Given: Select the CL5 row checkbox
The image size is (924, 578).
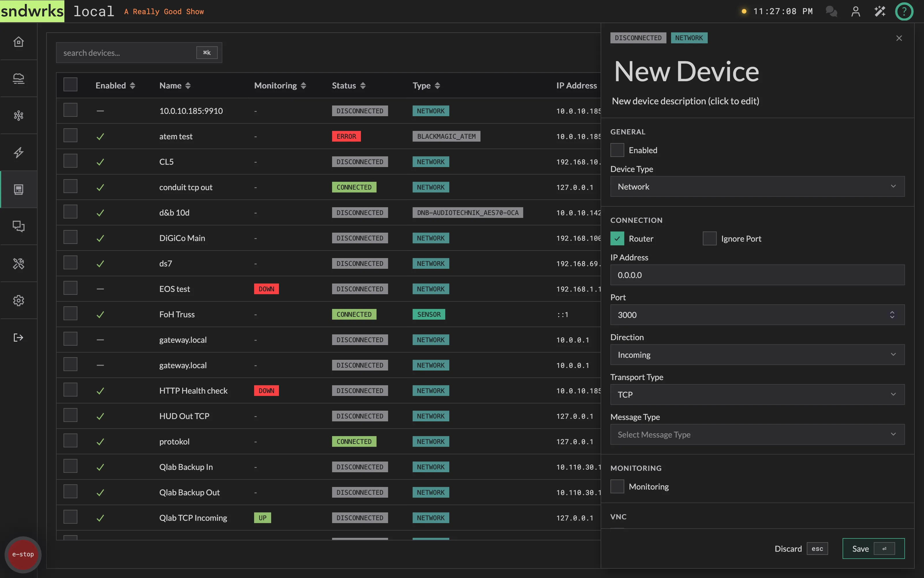Looking at the screenshot, I should pos(70,161).
